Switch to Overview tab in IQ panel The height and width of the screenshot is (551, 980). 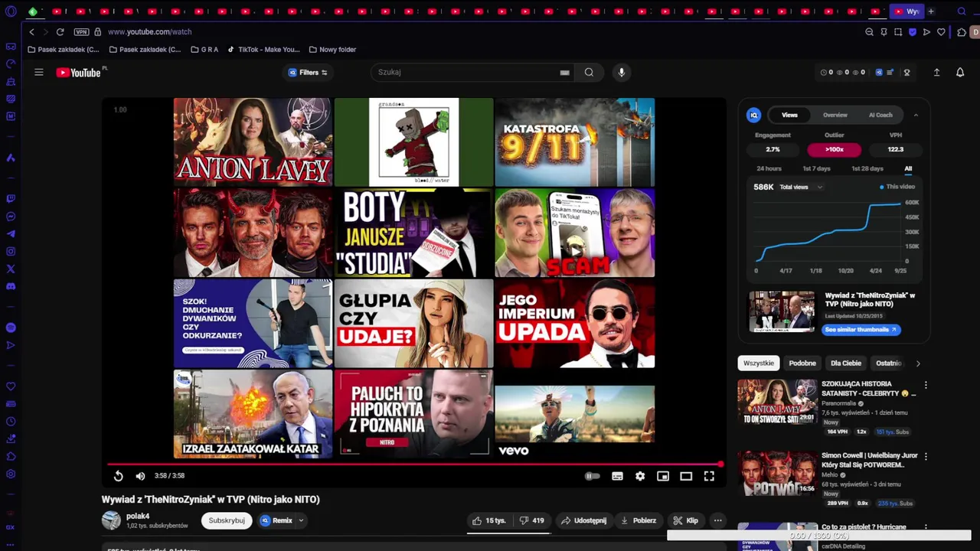[835, 115]
